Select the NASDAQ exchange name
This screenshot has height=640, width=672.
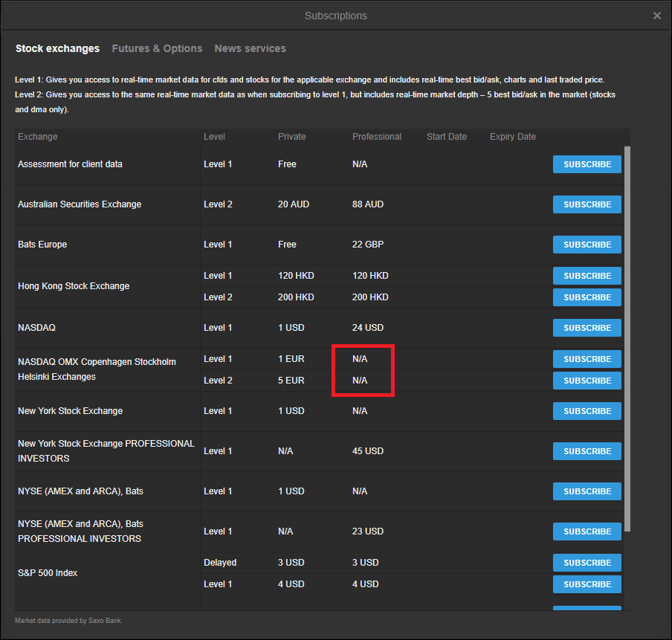click(x=37, y=328)
